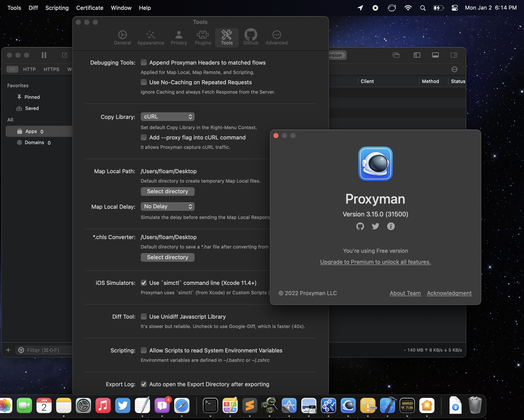Open Proxyman's Twitter page
The height and width of the screenshot is (420, 524).
[375, 226]
